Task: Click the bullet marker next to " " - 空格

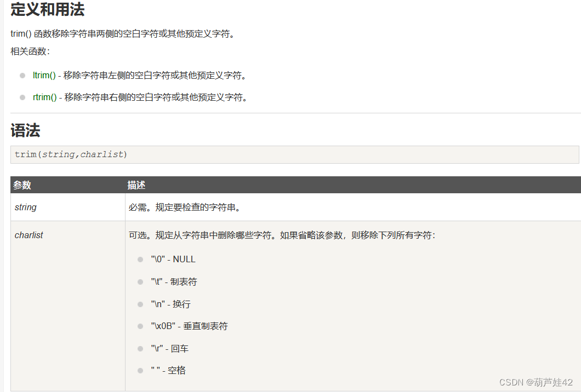Action: (140, 370)
